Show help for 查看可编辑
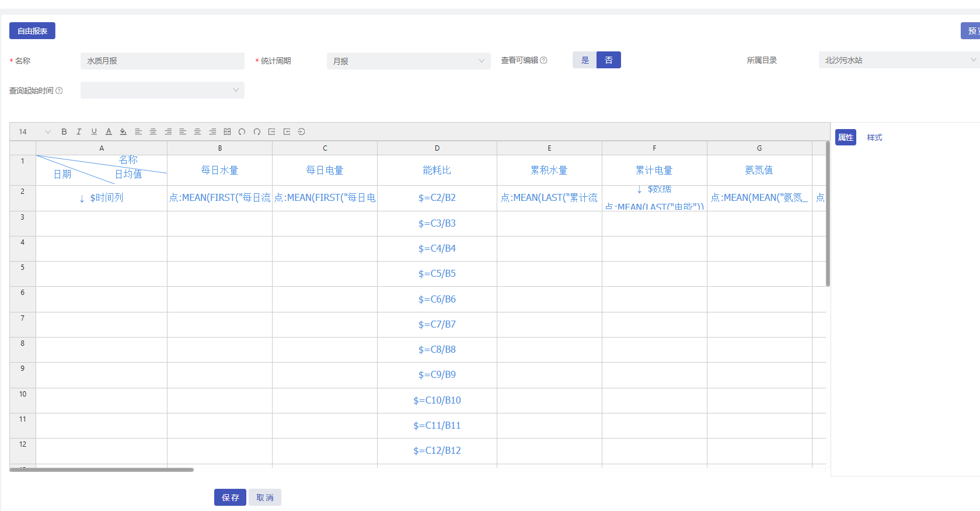This screenshot has width=980, height=511. [x=544, y=60]
